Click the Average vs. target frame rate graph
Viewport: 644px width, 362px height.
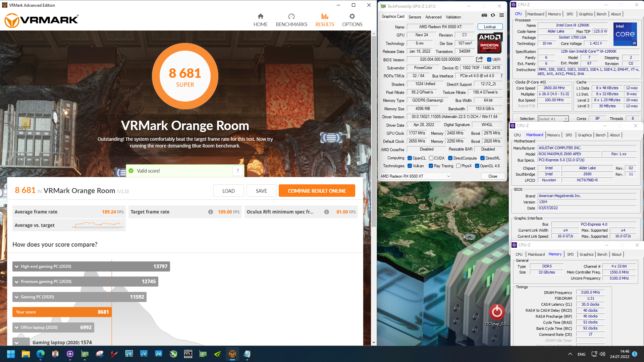point(98,225)
